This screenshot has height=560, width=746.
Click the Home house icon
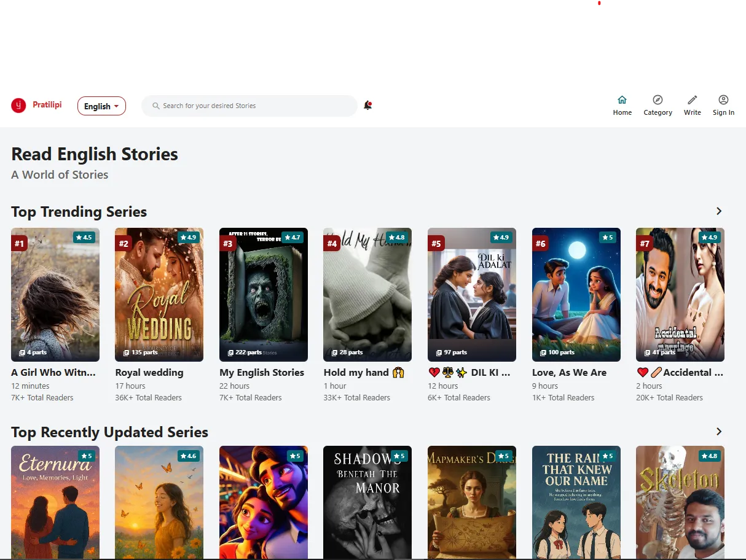pos(622,99)
